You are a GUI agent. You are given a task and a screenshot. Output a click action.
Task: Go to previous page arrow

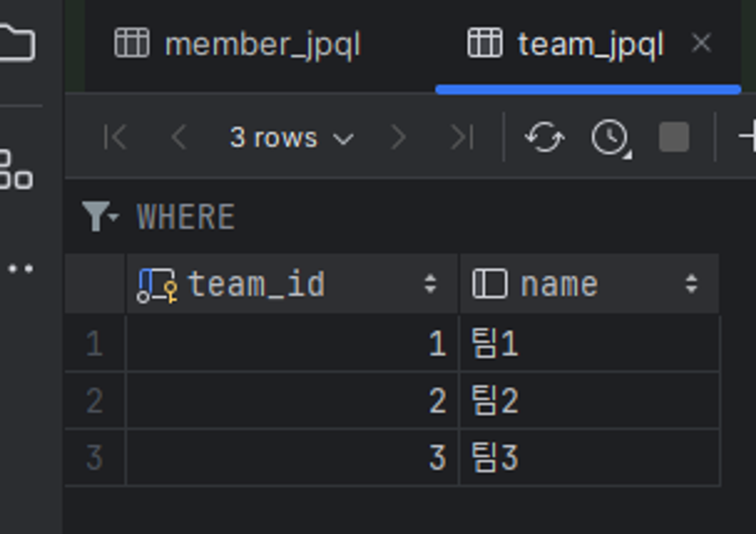click(179, 137)
